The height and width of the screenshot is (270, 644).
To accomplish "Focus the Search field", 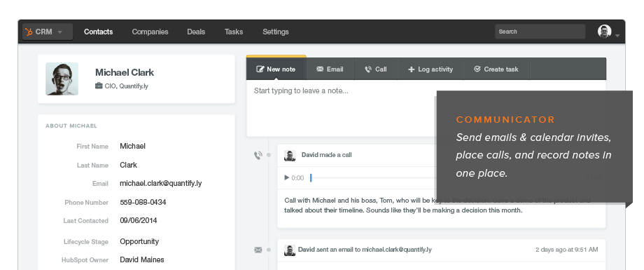I will pyautogui.click(x=540, y=32).
